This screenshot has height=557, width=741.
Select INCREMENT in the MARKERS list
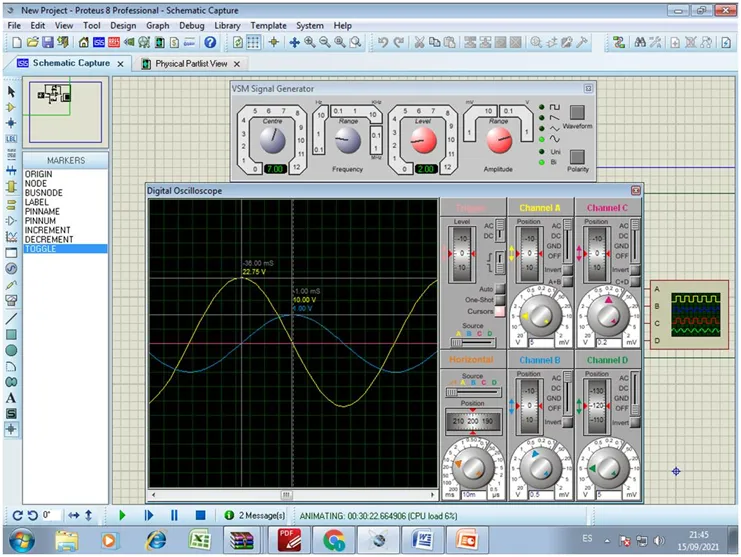pyautogui.click(x=47, y=230)
